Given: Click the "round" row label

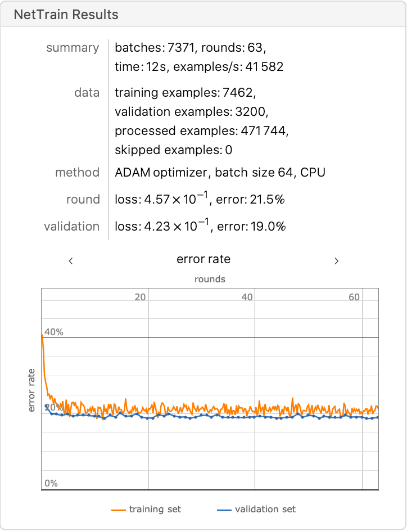Looking at the screenshot, I should 83,200.
